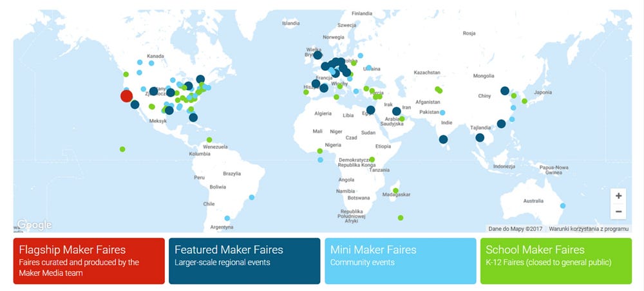
Task: Click the Google logo on the map
Action: tap(34, 225)
